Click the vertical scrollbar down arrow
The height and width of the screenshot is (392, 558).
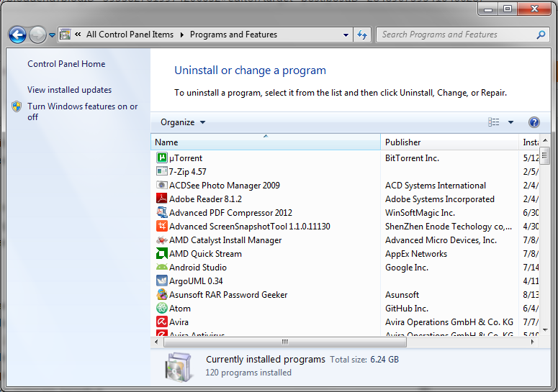(545, 330)
